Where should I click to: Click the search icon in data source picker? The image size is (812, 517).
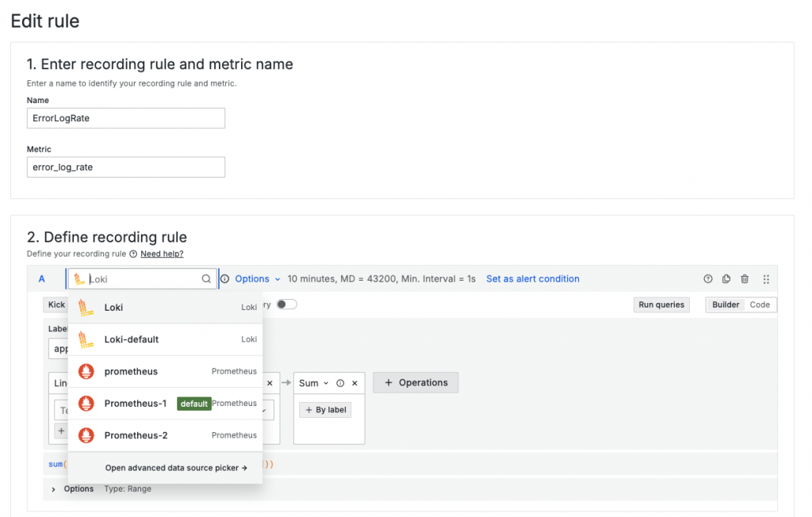tap(206, 279)
